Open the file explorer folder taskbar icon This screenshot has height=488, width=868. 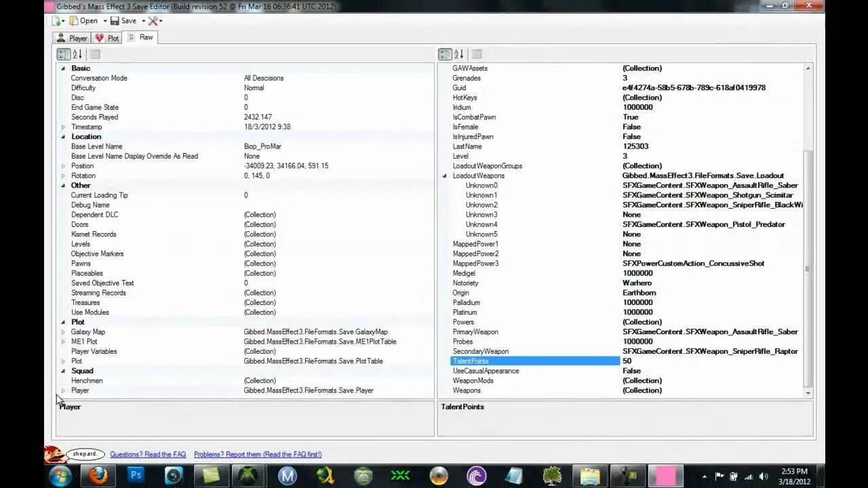[589, 476]
